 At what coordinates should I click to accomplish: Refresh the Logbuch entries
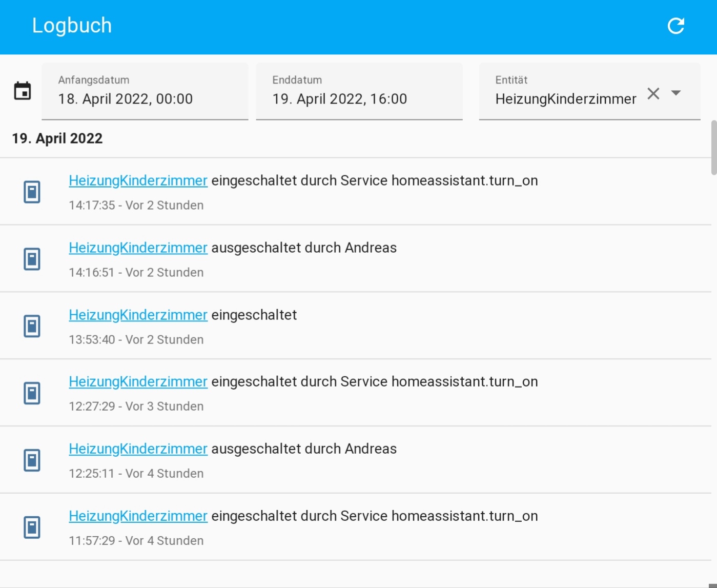pos(675,26)
